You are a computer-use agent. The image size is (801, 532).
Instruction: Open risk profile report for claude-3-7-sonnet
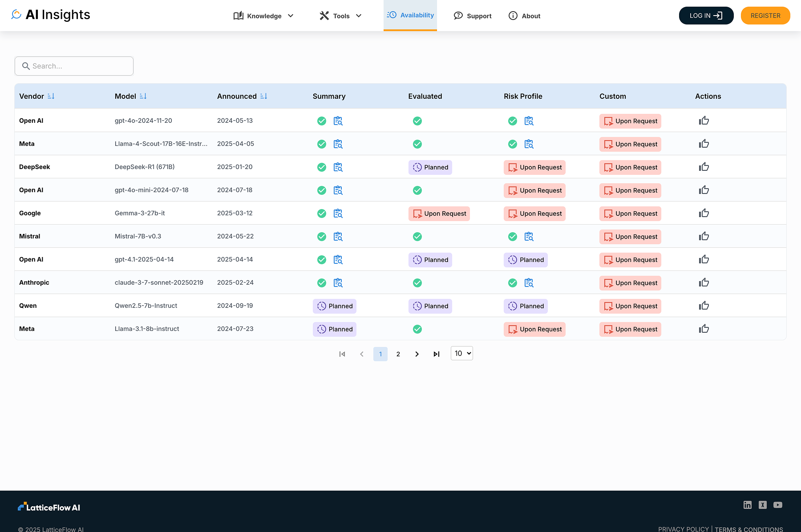pyautogui.click(x=529, y=283)
